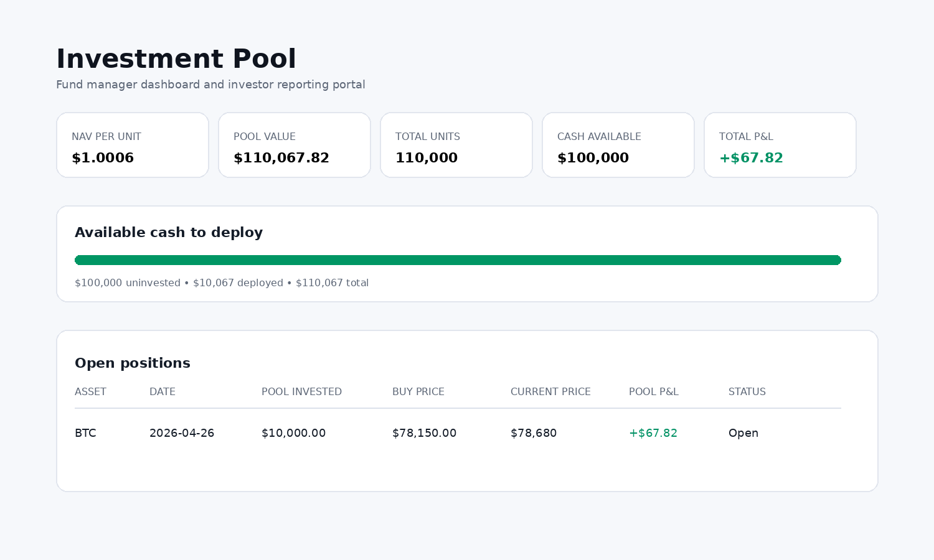This screenshot has width=934, height=560.
Task: Click the BTC asset cell
Action: tap(85, 433)
